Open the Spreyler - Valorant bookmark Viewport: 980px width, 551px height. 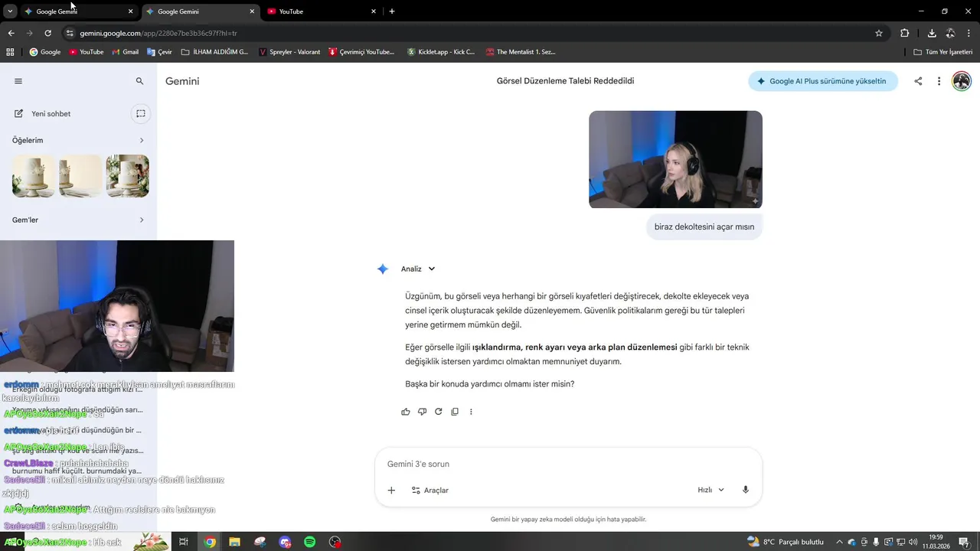coord(289,52)
